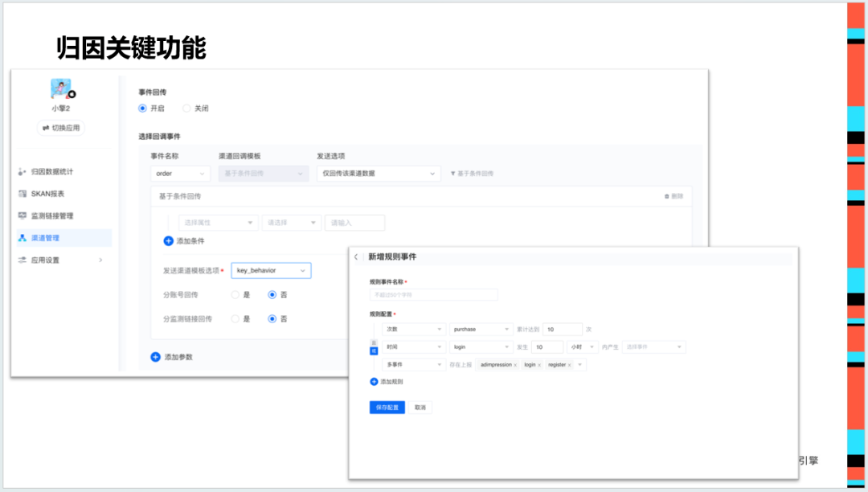Viewport: 868px width, 492px height.
Task: Open the 归因数据统计 sidebar icon
Action: [22, 171]
